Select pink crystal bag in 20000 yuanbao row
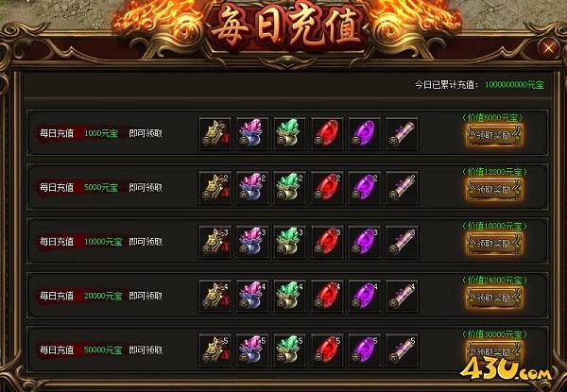567x392 pixels. (252, 296)
